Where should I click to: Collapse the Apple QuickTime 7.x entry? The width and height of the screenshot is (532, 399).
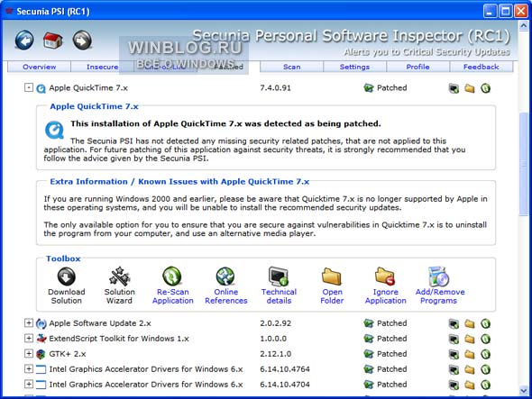[29, 87]
